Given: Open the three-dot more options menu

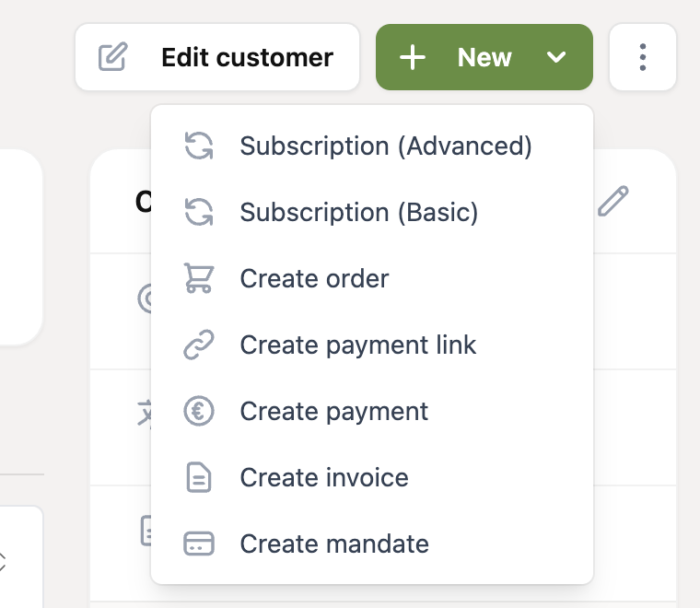Looking at the screenshot, I should pyautogui.click(x=642, y=57).
